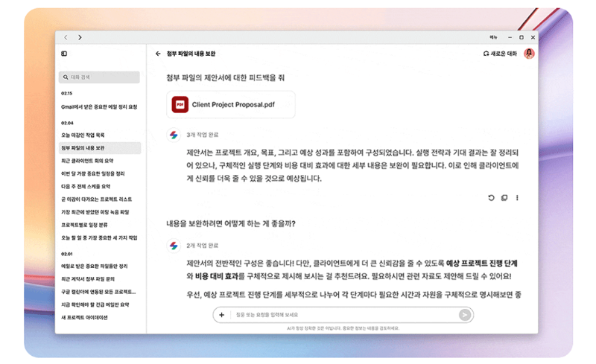596x364 pixels.
Task: Go forward with the title bar right arrow
Action: pos(80,37)
